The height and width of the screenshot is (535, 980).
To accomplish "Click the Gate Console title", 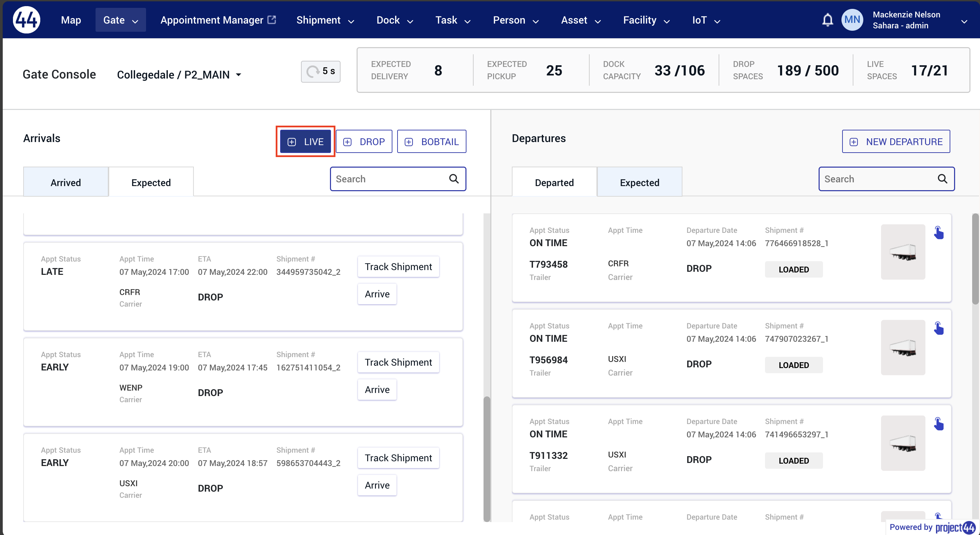I will pyautogui.click(x=59, y=74).
